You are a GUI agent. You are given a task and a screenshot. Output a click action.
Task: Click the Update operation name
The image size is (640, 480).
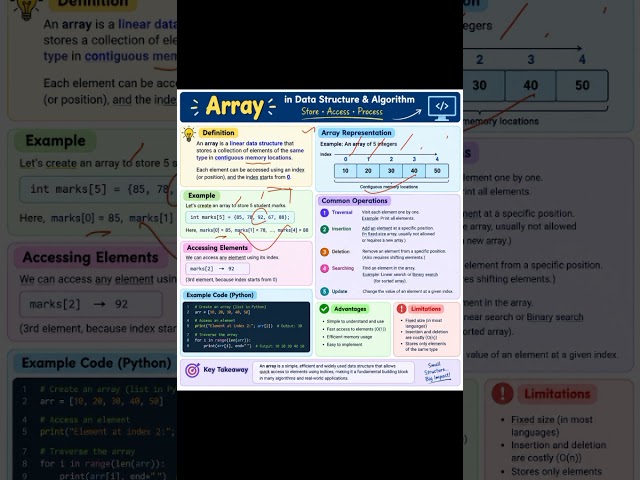(339, 291)
